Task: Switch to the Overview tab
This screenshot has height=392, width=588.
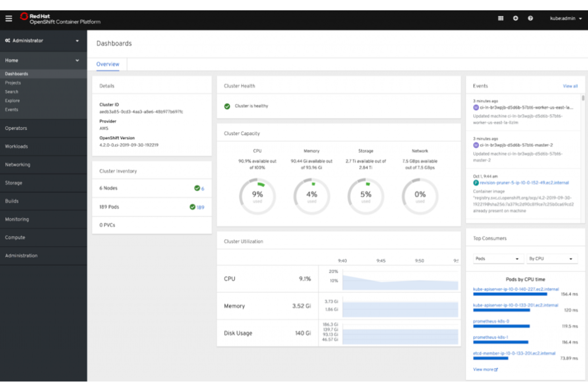Action: 107,64
